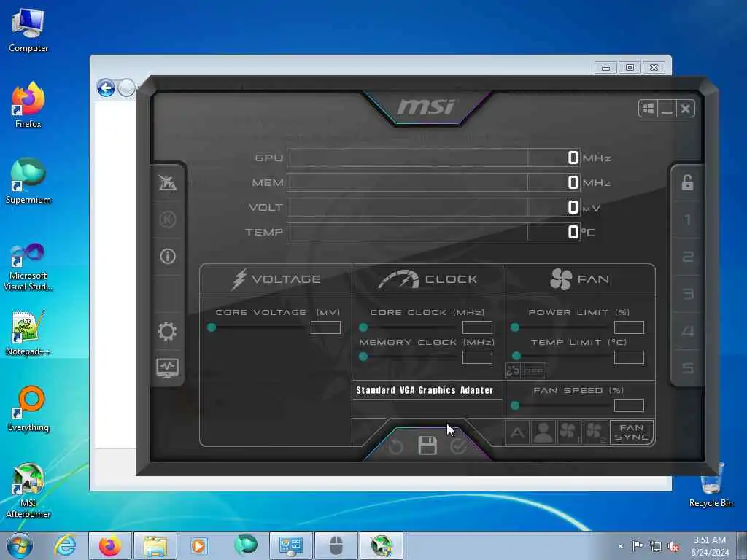The height and width of the screenshot is (560, 747).
Task: Open the Windows Start menu
Action: point(20,545)
